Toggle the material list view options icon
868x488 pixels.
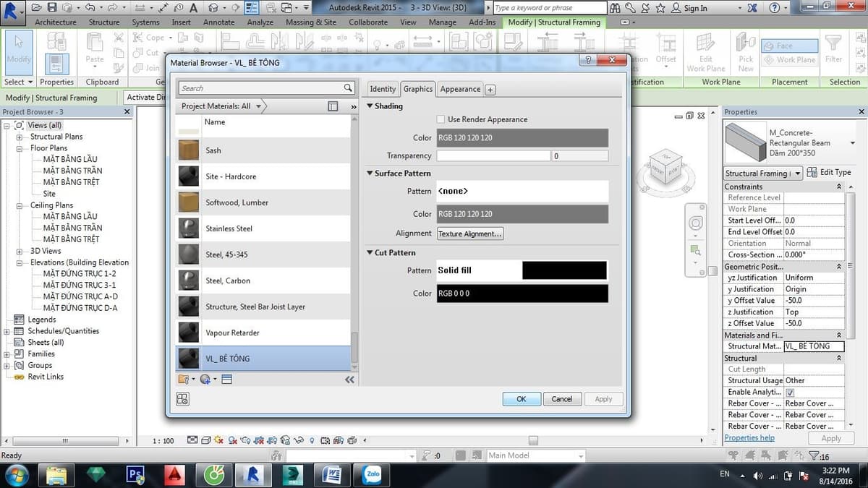(333, 106)
